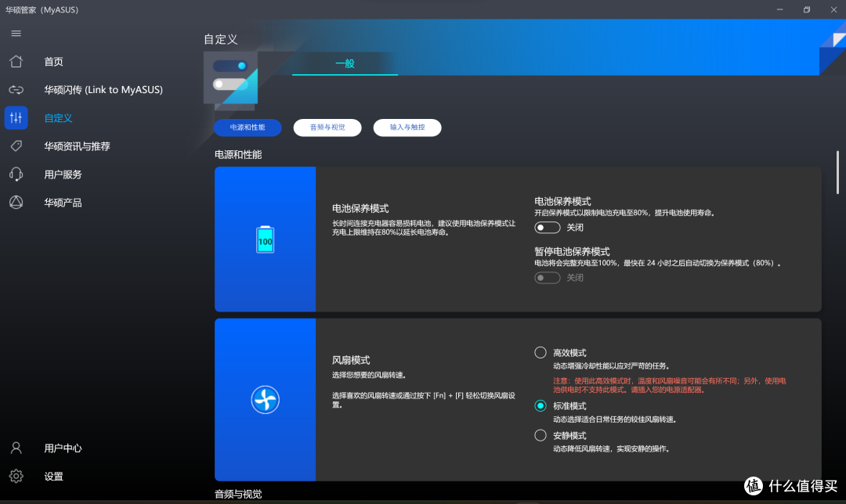
Task: Click the 风扇模式 title text
Action: [x=351, y=360]
